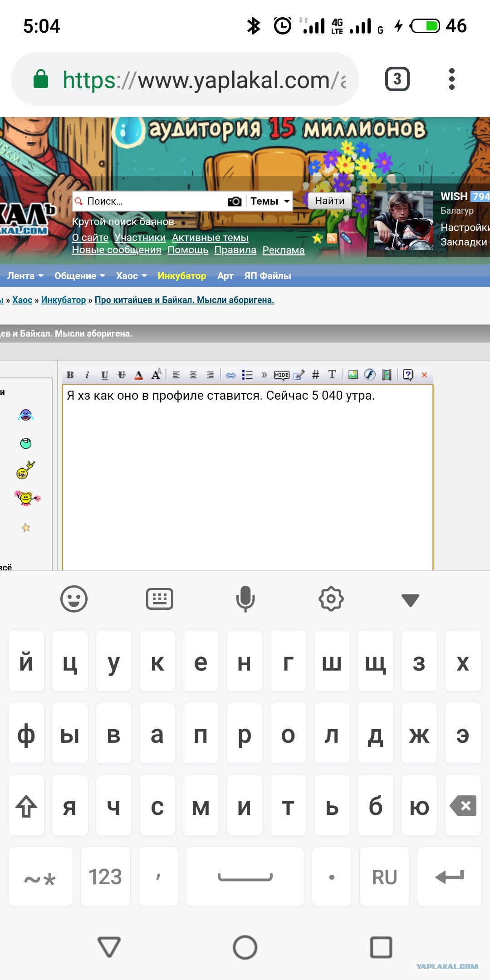Image resolution: width=490 pixels, height=980 pixels.
Task: Change font size with the A icon
Action: pyautogui.click(x=156, y=374)
